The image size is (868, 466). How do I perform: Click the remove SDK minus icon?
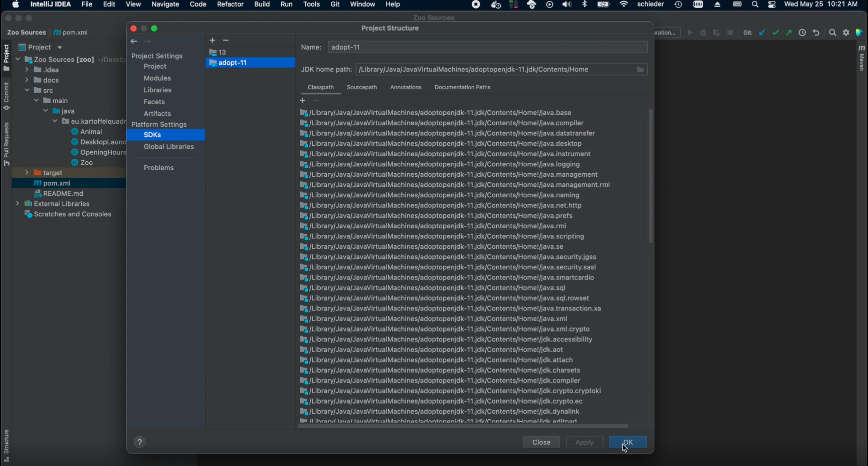(226, 40)
